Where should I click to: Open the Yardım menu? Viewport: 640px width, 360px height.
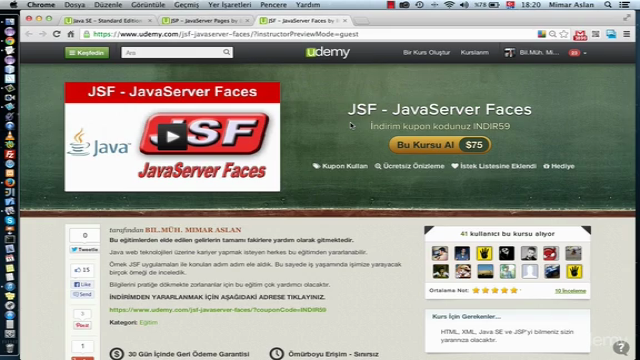(x=308, y=5)
